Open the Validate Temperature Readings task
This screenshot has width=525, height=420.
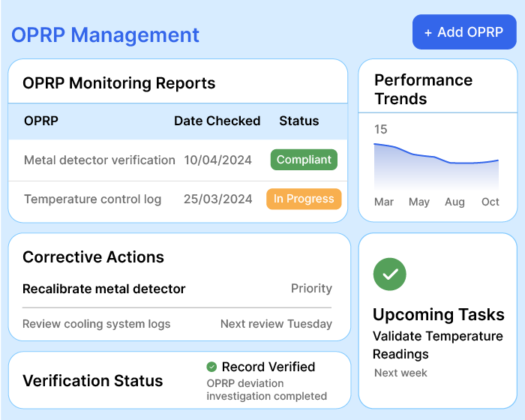point(437,345)
